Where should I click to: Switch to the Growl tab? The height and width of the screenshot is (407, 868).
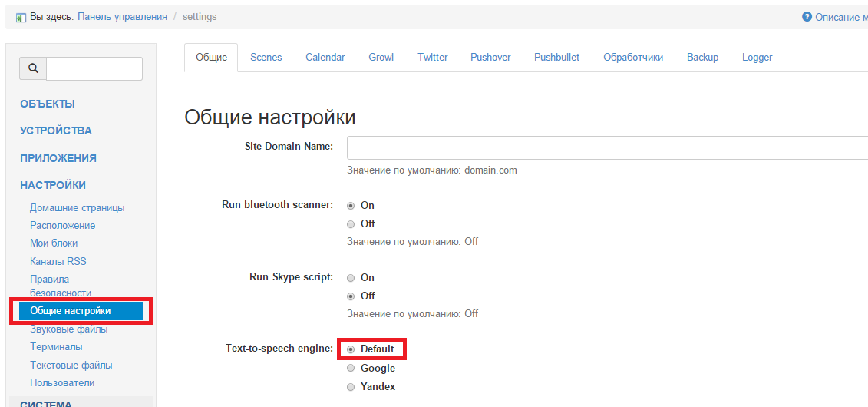point(381,58)
